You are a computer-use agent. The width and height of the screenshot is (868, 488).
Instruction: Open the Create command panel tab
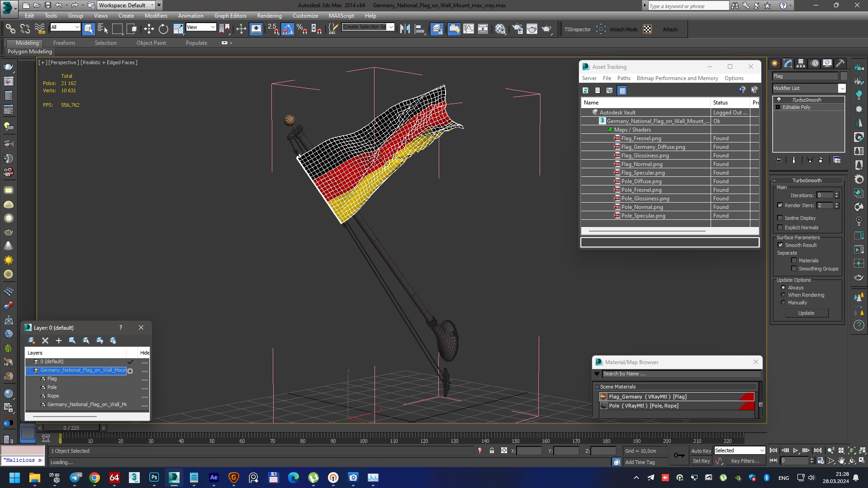click(775, 63)
